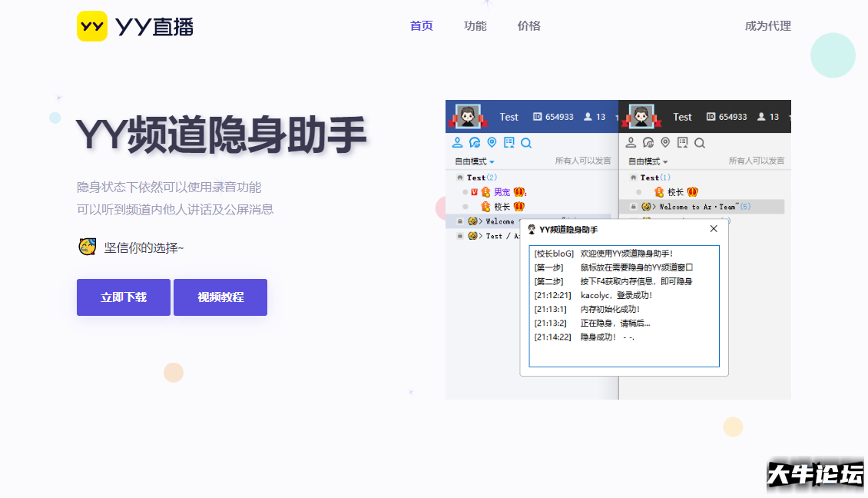The image size is (868, 498).
Task: Click the 立即下载 button
Action: point(124,297)
